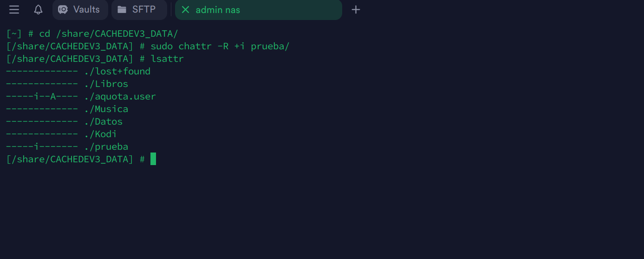This screenshot has height=259, width=644.
Task: Click the ./Kodi entry in the output
Action: click(x=101, y=134)
